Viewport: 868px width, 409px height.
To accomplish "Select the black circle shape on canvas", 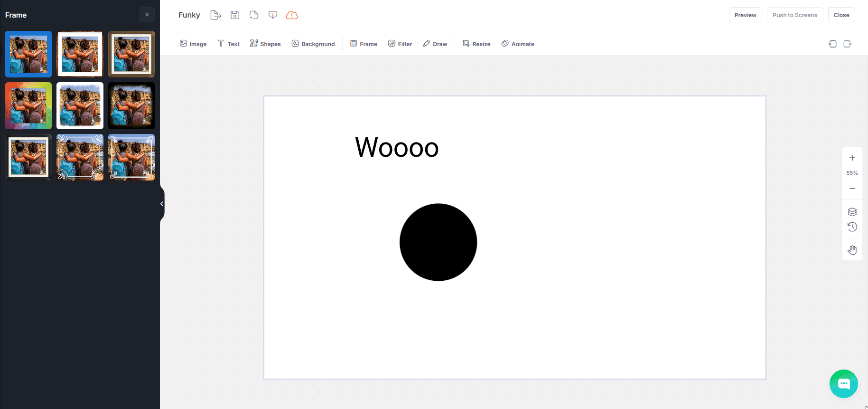I will tap(439, 242).
